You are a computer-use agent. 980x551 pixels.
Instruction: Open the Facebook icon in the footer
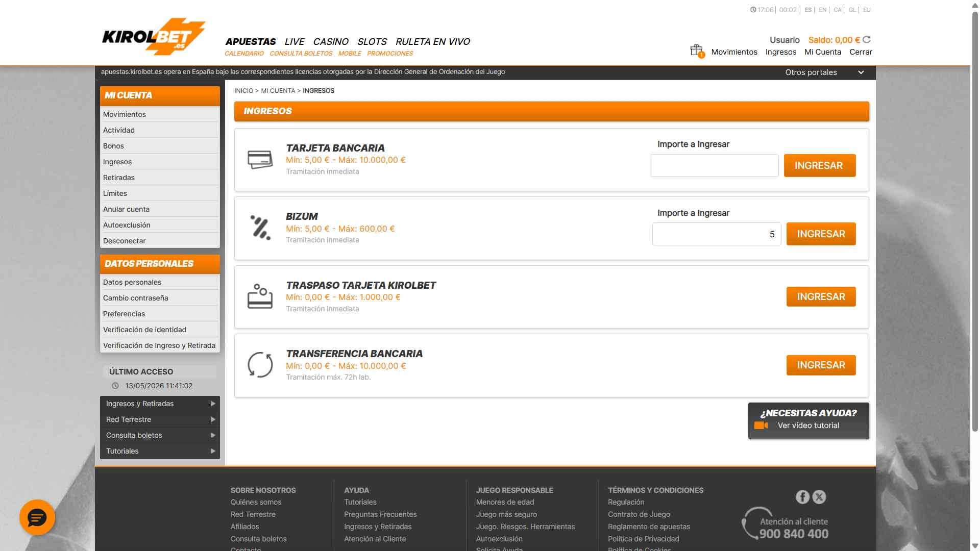(x=802, y=497)
